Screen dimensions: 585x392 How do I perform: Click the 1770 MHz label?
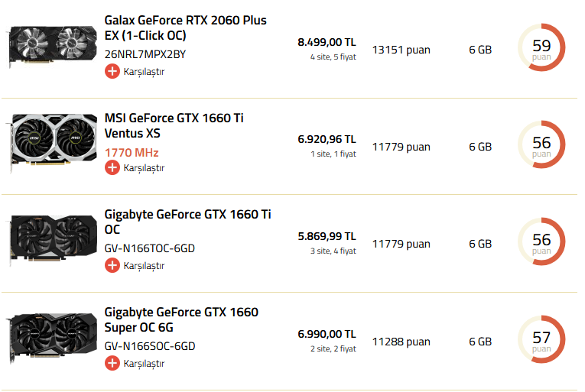tap(132, 153)
